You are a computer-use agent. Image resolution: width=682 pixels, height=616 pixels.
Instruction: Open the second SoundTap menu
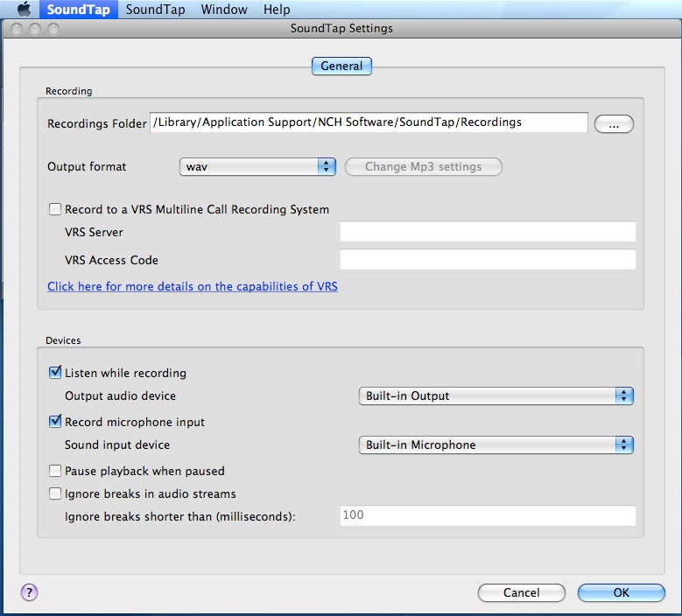click(x=155, y=9)
